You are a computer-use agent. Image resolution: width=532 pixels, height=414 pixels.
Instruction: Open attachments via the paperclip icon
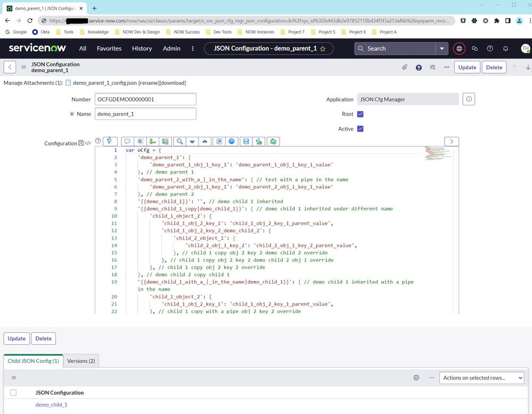pyautogui.click(x=404, y=67)
